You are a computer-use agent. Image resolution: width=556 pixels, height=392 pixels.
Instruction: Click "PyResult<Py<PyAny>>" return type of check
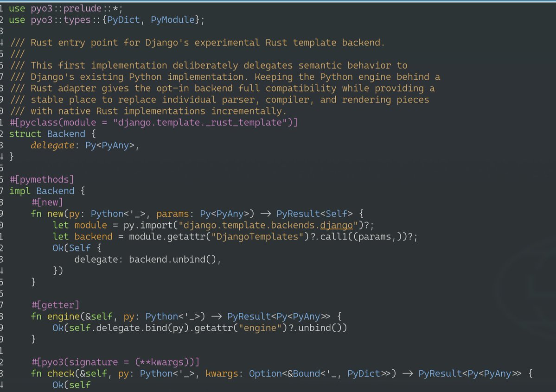(x=470, y=373)
